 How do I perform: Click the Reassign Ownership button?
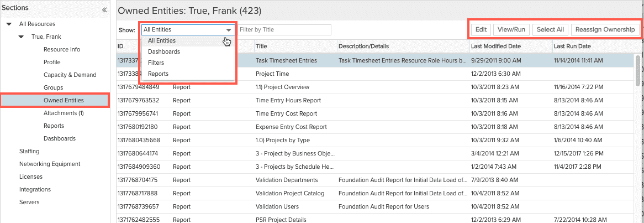(x=605, y=30)
